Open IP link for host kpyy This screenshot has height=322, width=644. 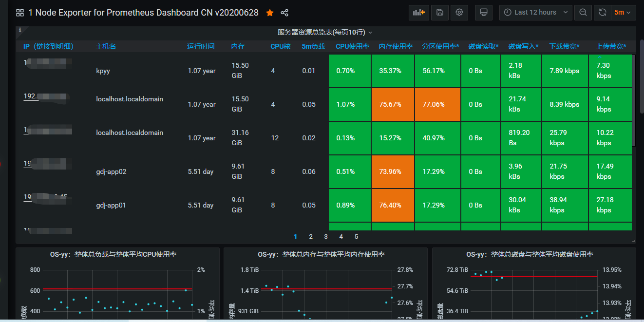pos(48,62)
